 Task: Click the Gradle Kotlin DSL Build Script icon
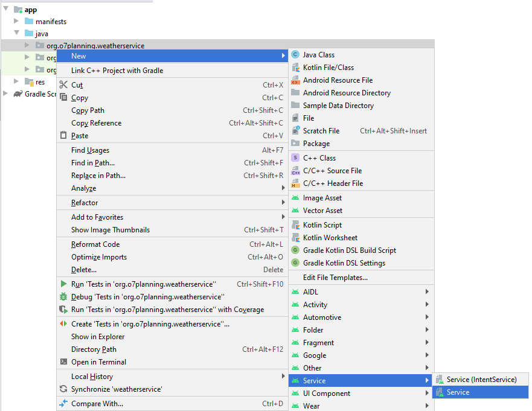tap(295, 250)
